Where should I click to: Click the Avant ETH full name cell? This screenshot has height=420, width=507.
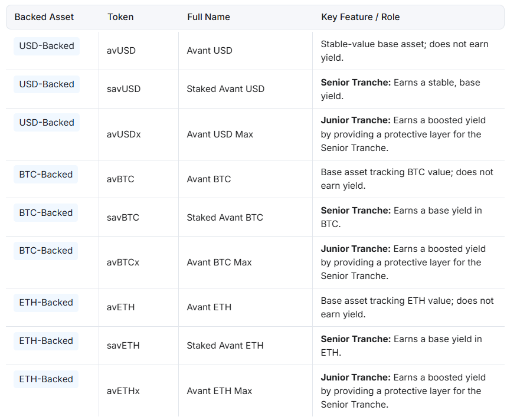click(x=209, y=307)
